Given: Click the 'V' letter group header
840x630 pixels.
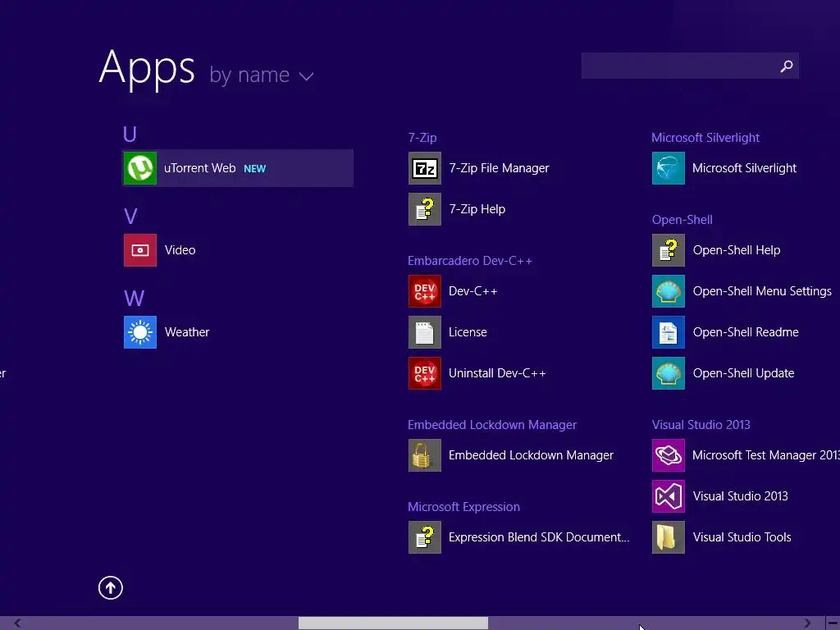Looking at the screenshot, I should pos(130,217).
